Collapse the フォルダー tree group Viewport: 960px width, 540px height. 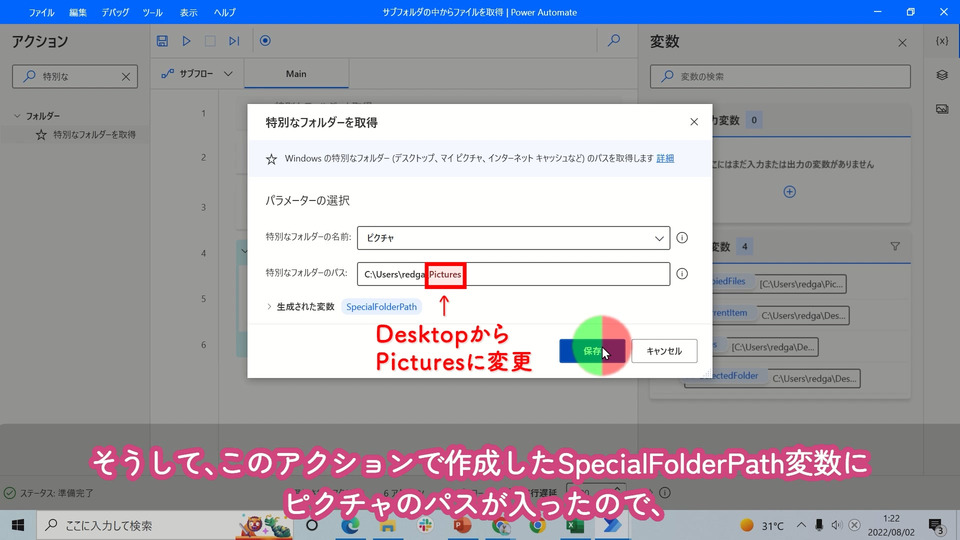[x=17, y=116]
